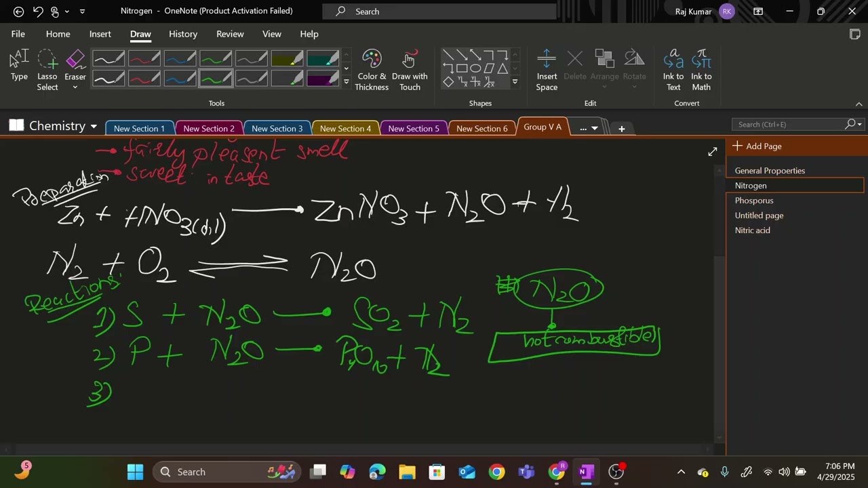Open the File menu

[x=18, y=34]
